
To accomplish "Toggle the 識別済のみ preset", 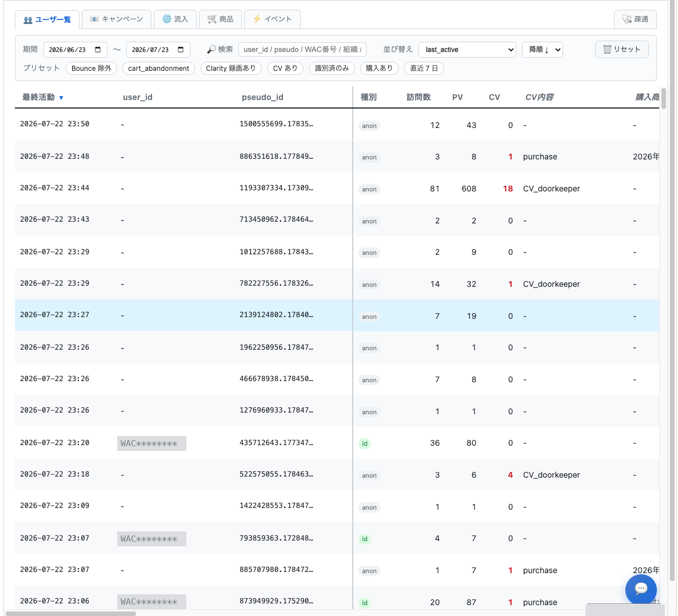I will click(332, 69).
